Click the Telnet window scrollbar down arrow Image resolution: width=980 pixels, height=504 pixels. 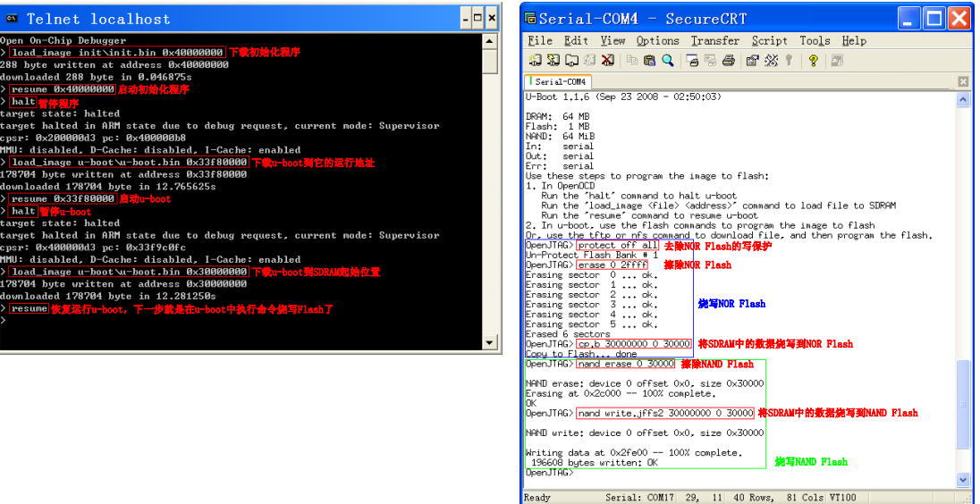click(490, 342)
